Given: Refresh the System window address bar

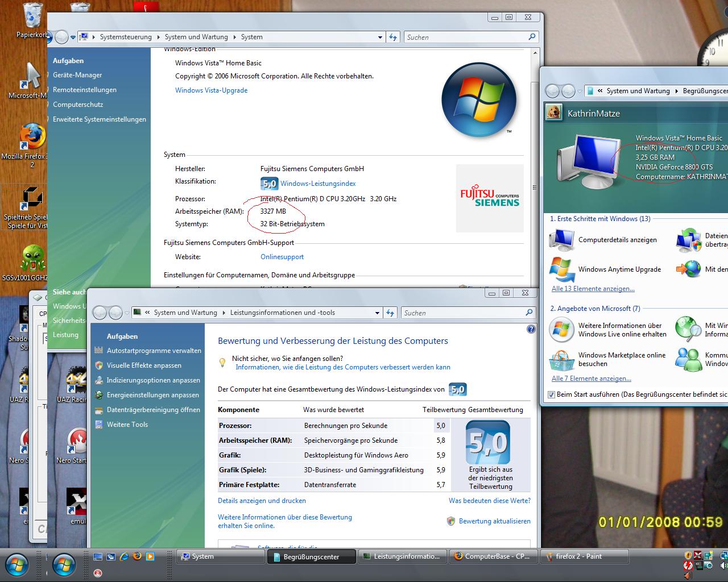Looking at the screenshot, I should tap(393, 37).
